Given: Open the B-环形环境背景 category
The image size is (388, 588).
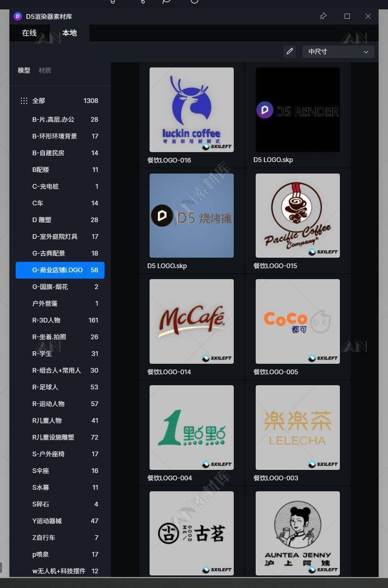Looking at the screenshot, I should (60, 136).
